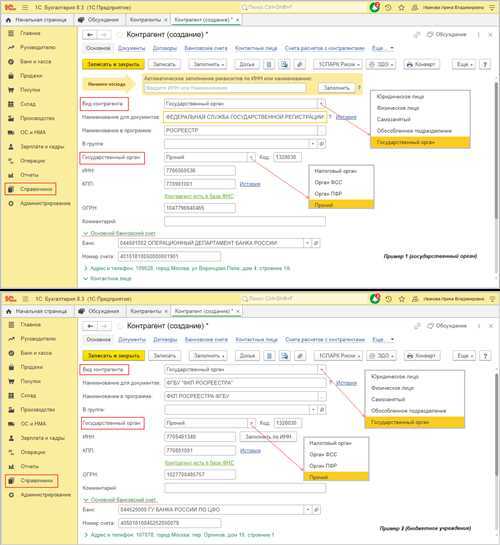Collapse Основной банковский счет section in the upper window
This screenshot has width=500, height=545.
119,233
